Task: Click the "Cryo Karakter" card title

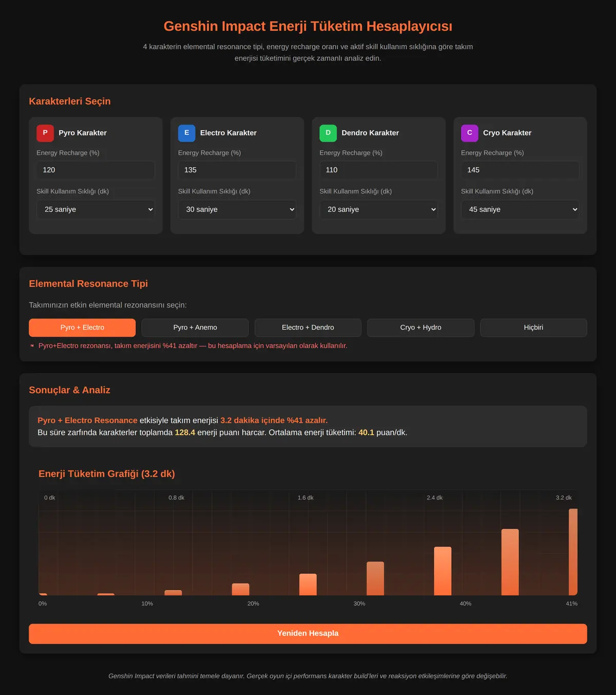Action: (507, 133)
